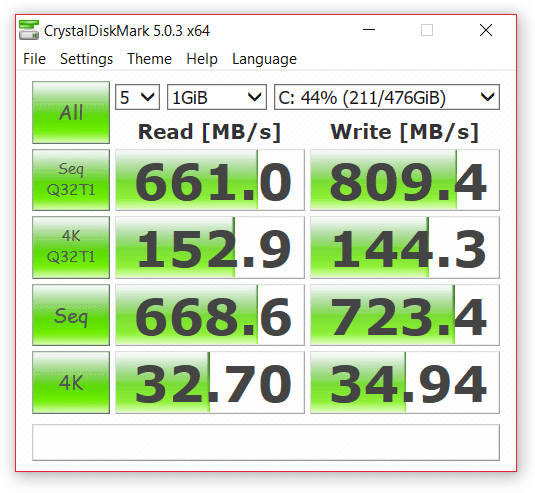The width and height of the screenshot is (535, 493).
Task: Open the Help menu
Action: pyautogui.click(x=202, y=59)
